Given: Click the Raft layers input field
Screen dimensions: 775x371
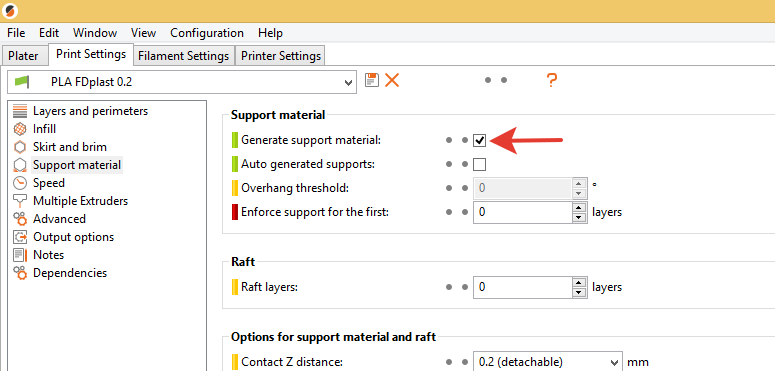Looking at the screenshot, I should coord(522,287).
